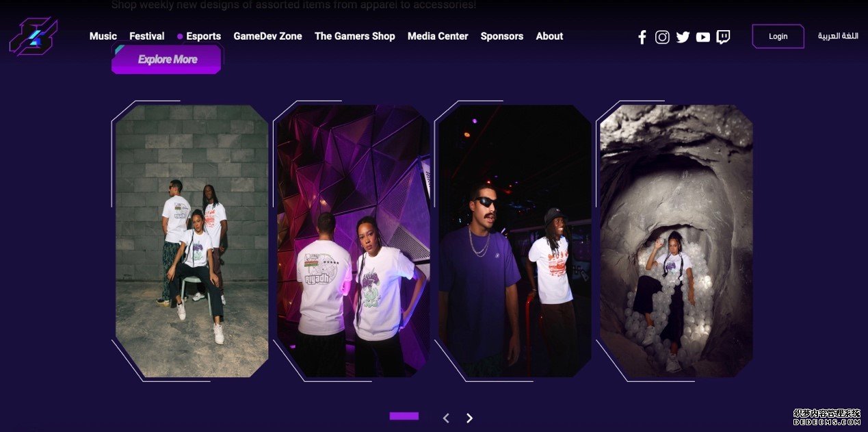Viewport: 868px width, 432px height.
Task: Open GameDev Zone navigation item
Action: click(x=267, y=36)
